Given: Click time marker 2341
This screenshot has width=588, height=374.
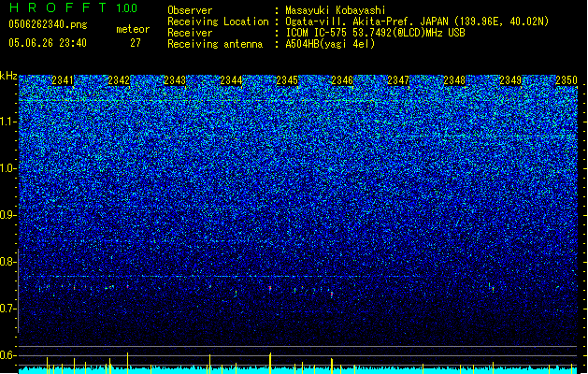Looking at the screenshot, I should click(x=63, y=80).
